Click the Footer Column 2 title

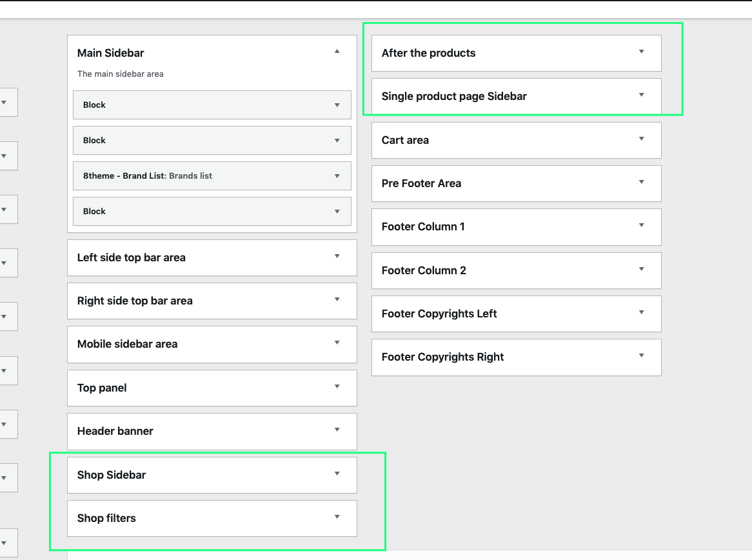pyautogui.click(x=424, y=270)
